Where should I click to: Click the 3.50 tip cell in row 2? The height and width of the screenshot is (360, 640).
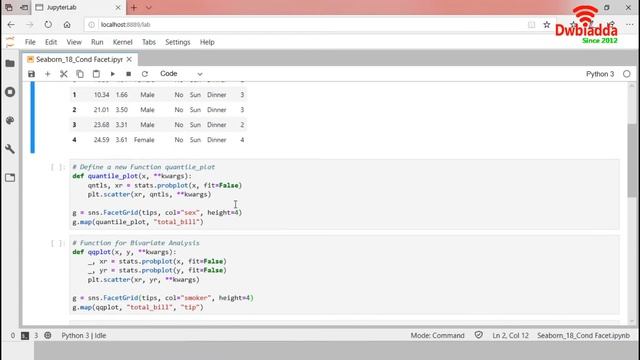(x=121, y=110)
